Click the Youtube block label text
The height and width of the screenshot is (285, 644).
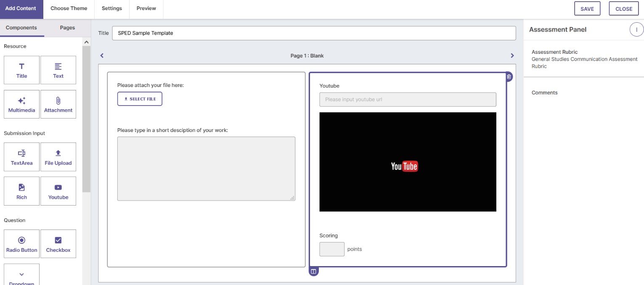(329, 86)
